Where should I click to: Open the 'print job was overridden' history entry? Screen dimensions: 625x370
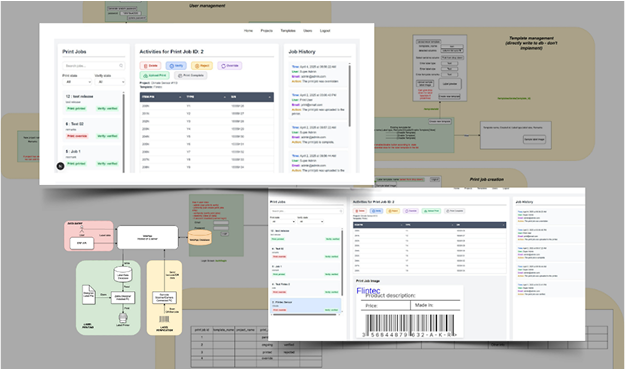[x=317, y=74]
